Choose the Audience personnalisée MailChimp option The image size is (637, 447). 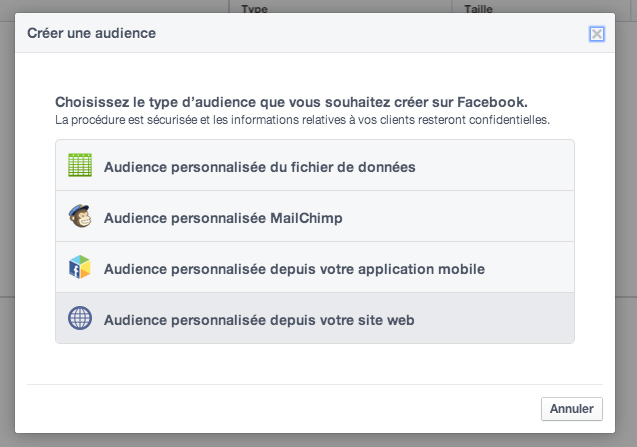(x=315, y=216)
